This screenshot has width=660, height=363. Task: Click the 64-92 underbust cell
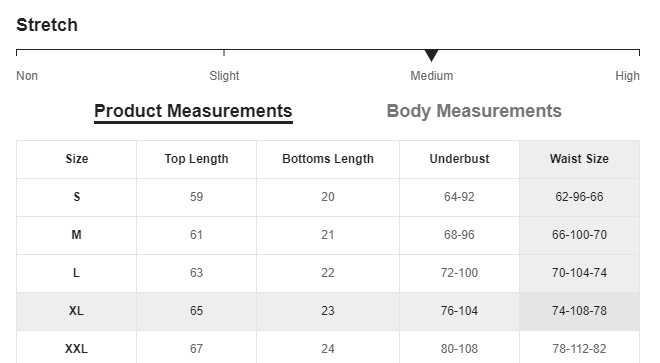click(459, 197)
